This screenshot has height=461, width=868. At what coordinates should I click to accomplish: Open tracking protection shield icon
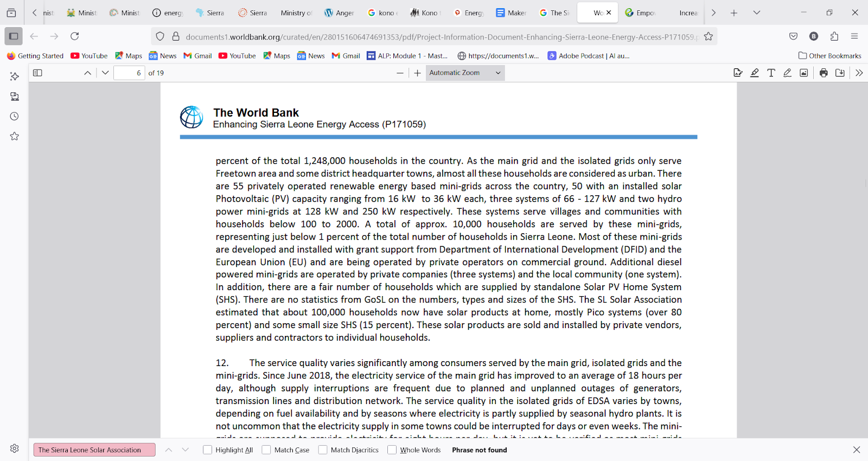coord(160,36)
